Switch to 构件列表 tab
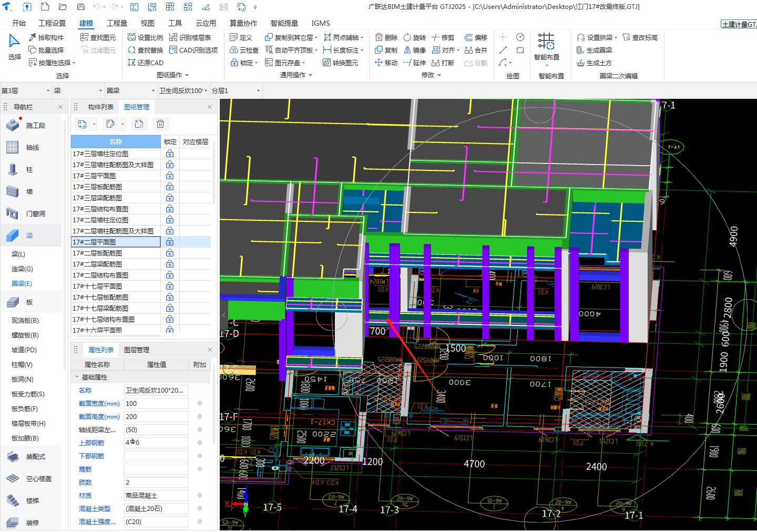Viewport: 757px width, 532px height. (x=101, y=107)
